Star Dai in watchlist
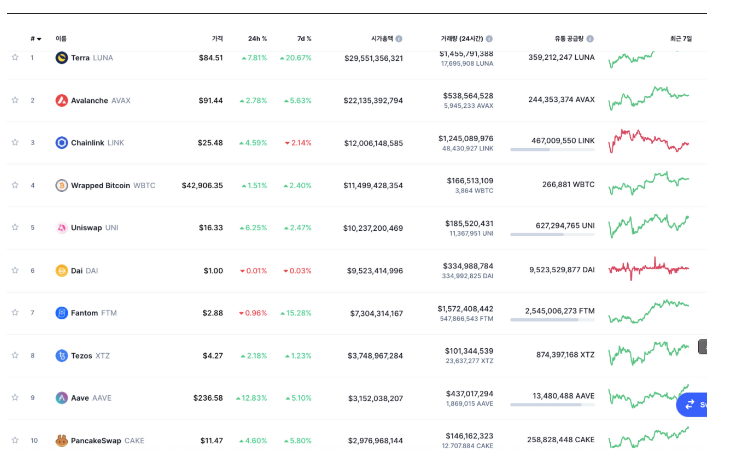730x473 pixels. [x=15, y=270]
